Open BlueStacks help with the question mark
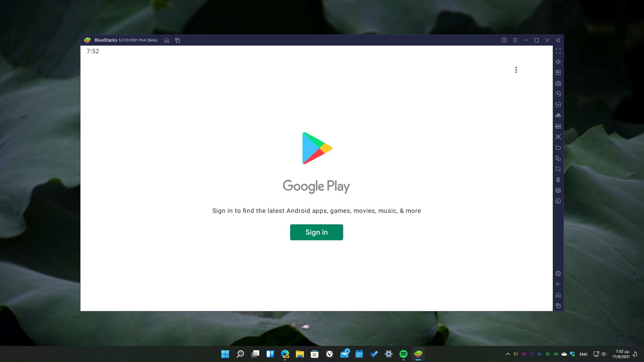 tap(504, 40)
